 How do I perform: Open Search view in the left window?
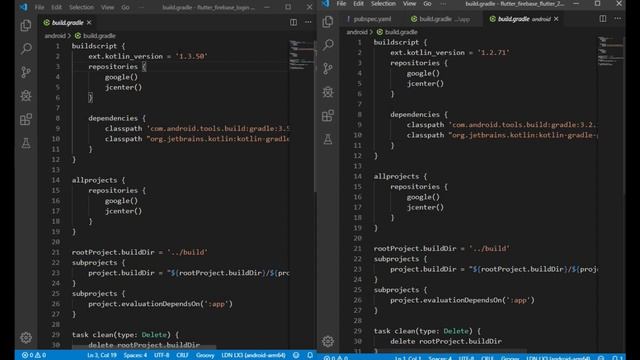(26, 49)
